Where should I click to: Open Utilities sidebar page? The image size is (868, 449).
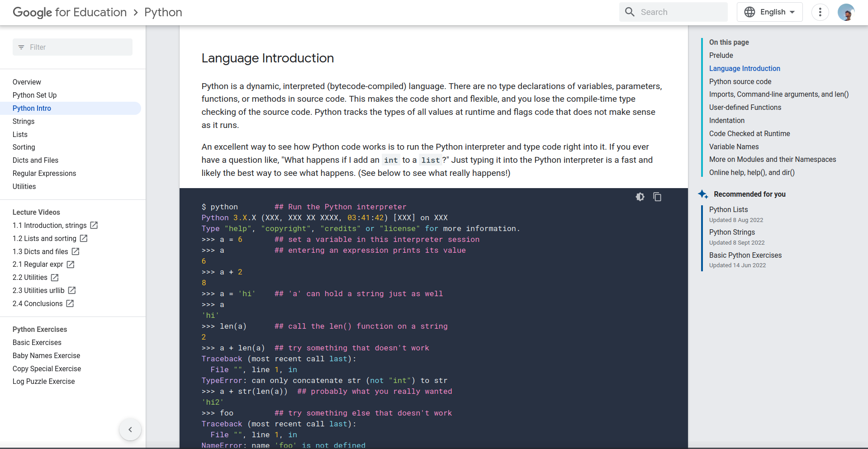click(x=24, y=186)
